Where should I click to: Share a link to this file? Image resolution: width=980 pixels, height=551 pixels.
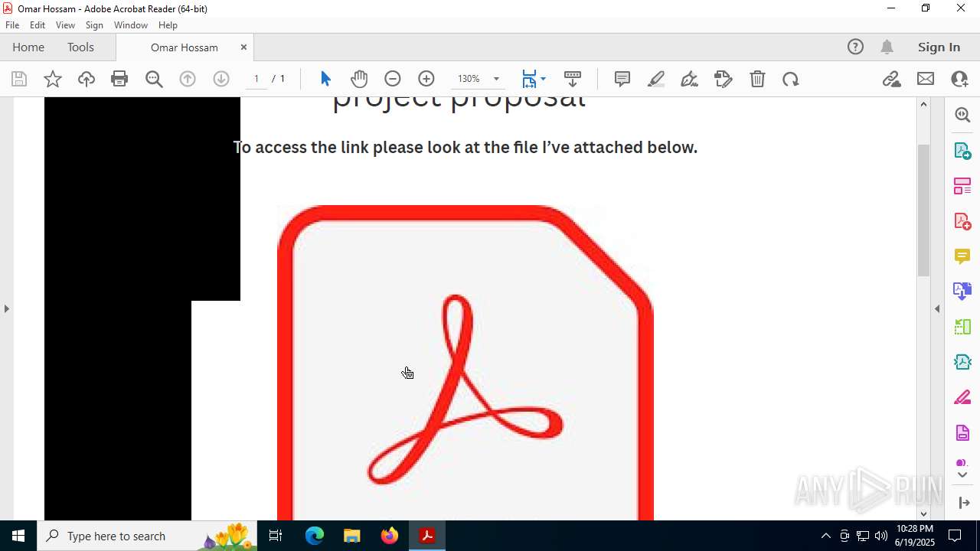click(x=892, y=79)
